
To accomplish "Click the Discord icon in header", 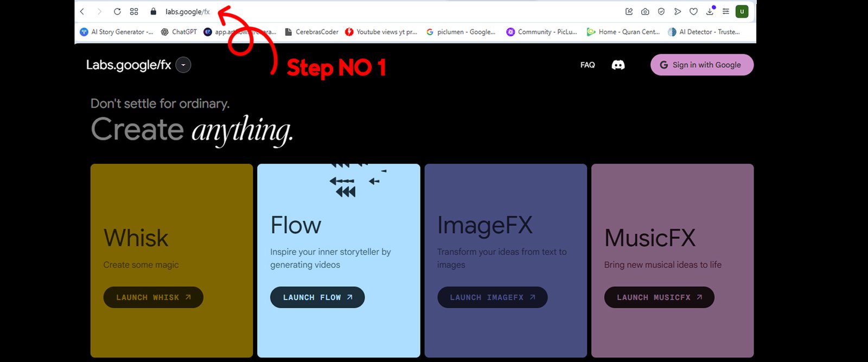I will (618, 65).
